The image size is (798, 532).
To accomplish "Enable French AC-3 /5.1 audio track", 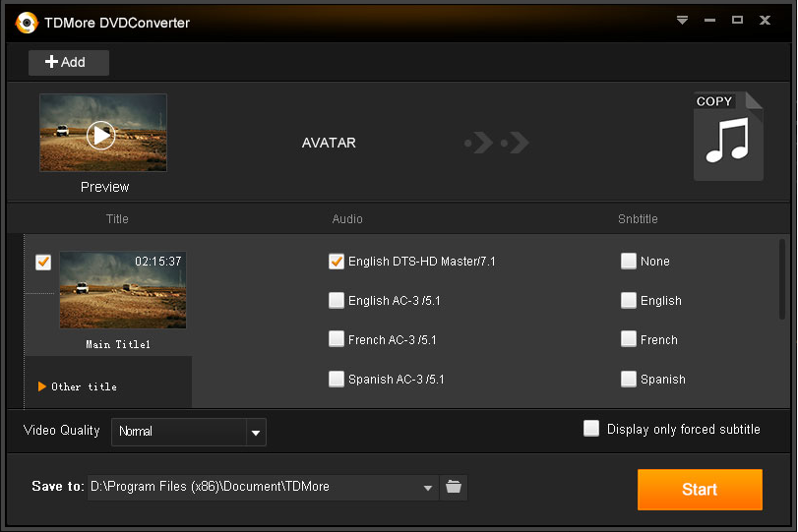I will coord(337,339).
